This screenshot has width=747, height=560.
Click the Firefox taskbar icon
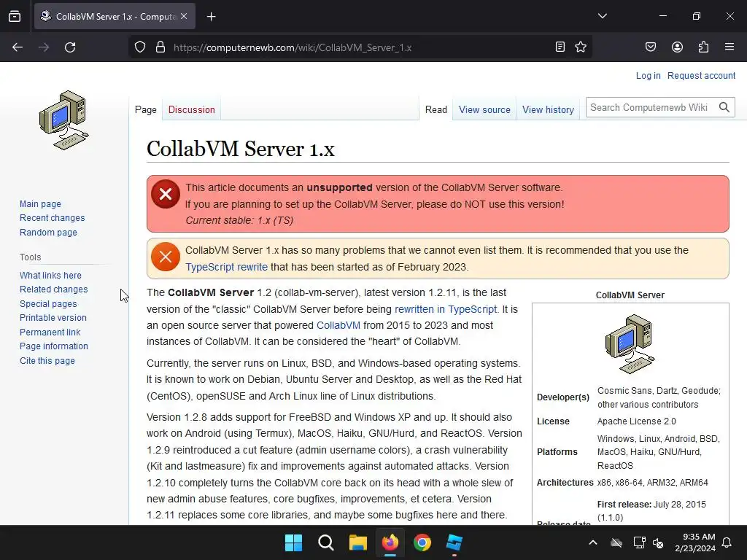click(x=390, y=542)
